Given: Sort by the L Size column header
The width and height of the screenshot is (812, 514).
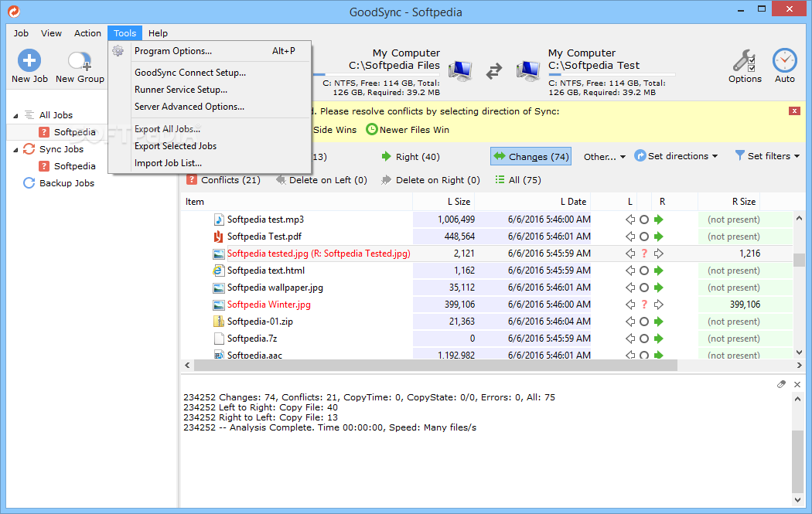Looking at the screenshot, I should (x=459, y=202).
